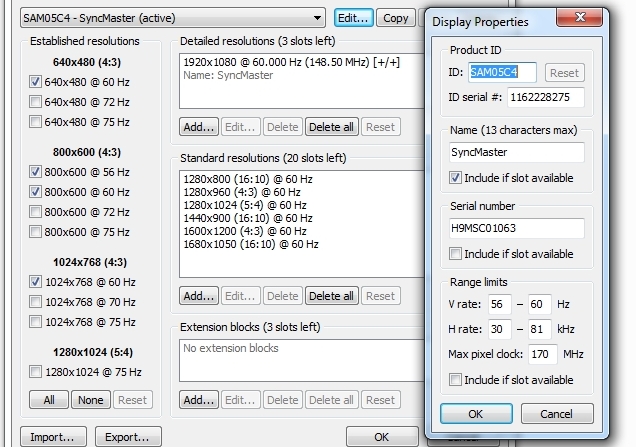Click All under established resolutions
Viewport: 636px width, 447px height.
[49, 400]
